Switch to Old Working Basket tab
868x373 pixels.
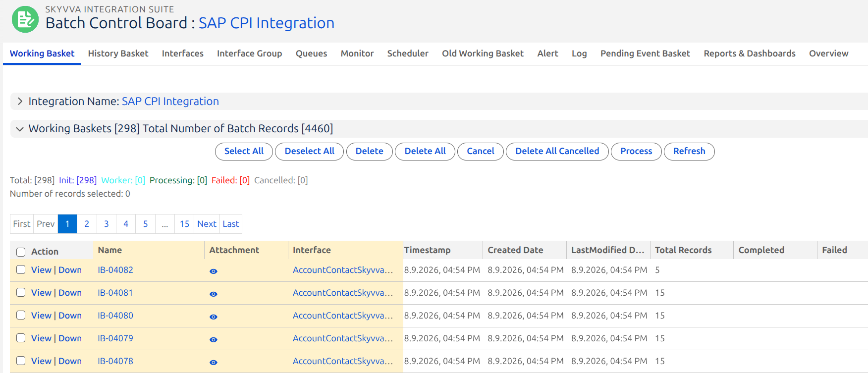(x=483, y=53)
